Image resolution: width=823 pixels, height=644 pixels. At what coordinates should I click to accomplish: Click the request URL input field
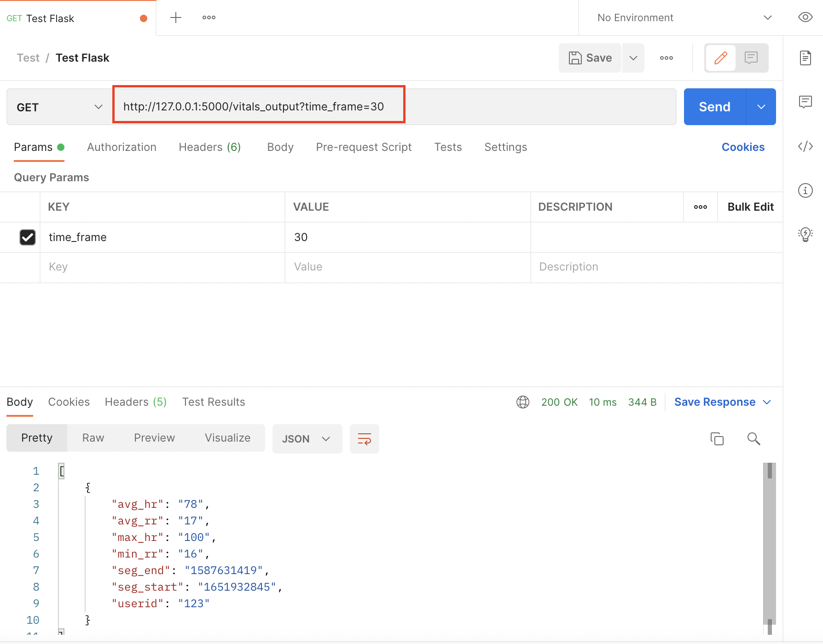(x=394, y=107)
